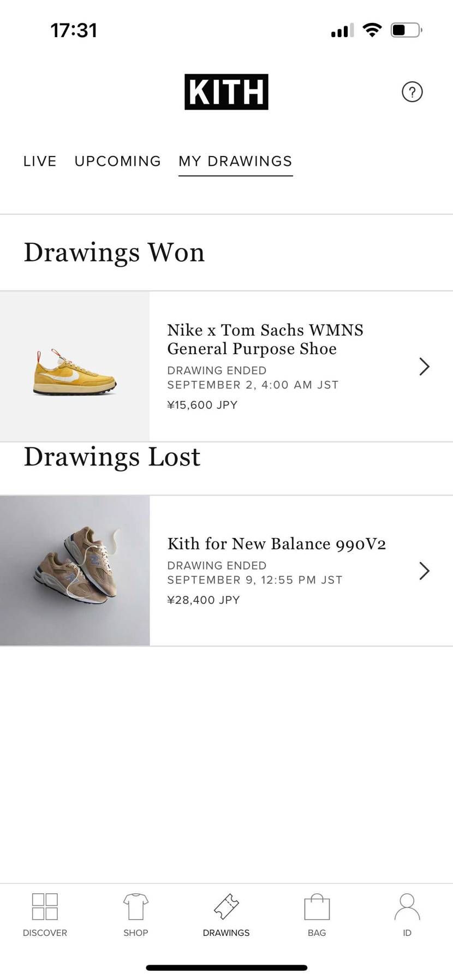Tap the battery status icon
The height and width of the screenshot is (980, 453).
(406, 30)
